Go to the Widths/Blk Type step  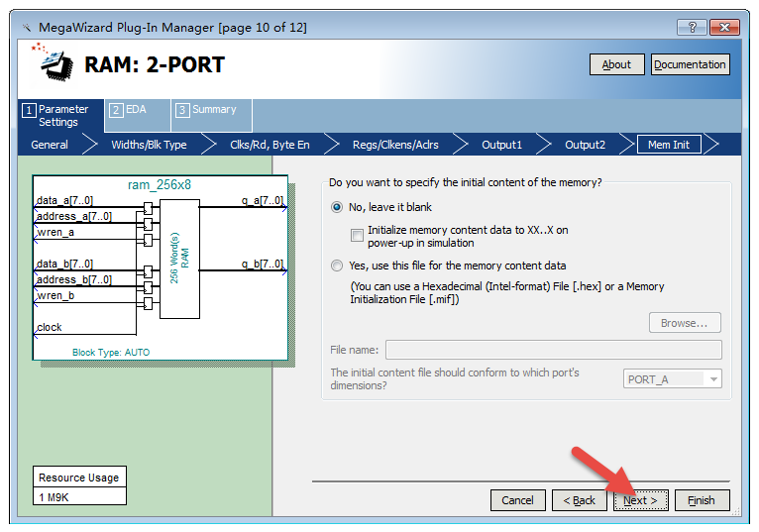[149, 145]
